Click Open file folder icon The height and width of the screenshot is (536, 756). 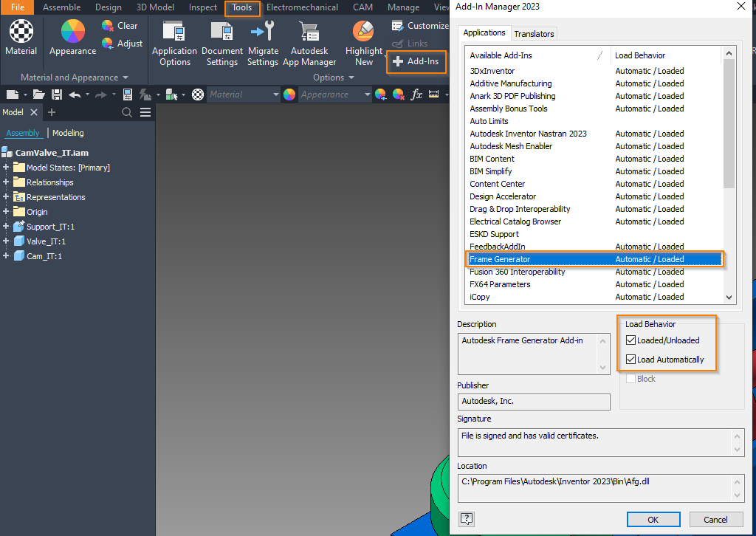pyautogui.click(x=38, y=95)
